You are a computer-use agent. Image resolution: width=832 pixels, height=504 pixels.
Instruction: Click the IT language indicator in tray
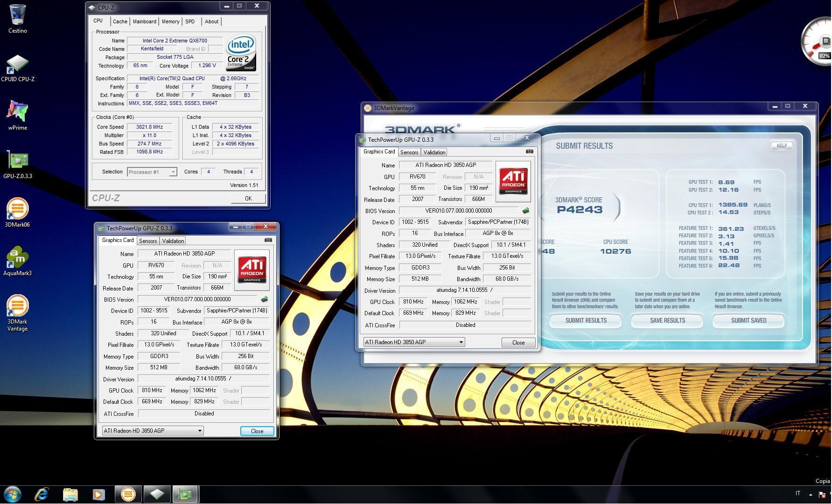point(798,494)
